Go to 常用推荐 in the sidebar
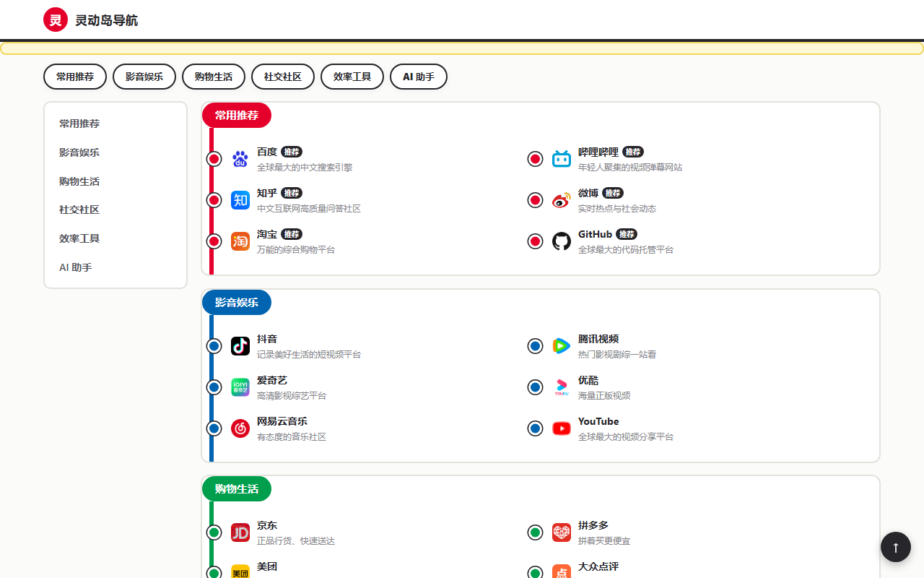This screenshot has width=924, height=578. coord(115,124)
